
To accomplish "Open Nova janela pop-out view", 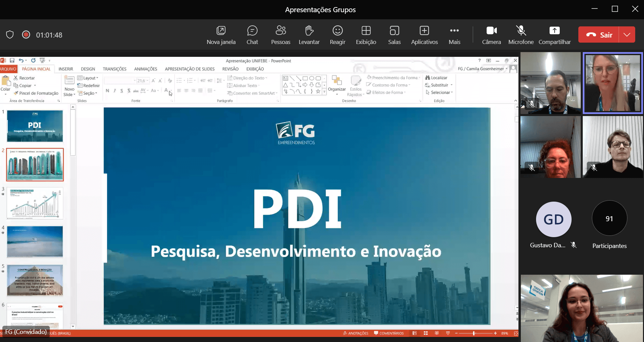I will click(221, 35).
